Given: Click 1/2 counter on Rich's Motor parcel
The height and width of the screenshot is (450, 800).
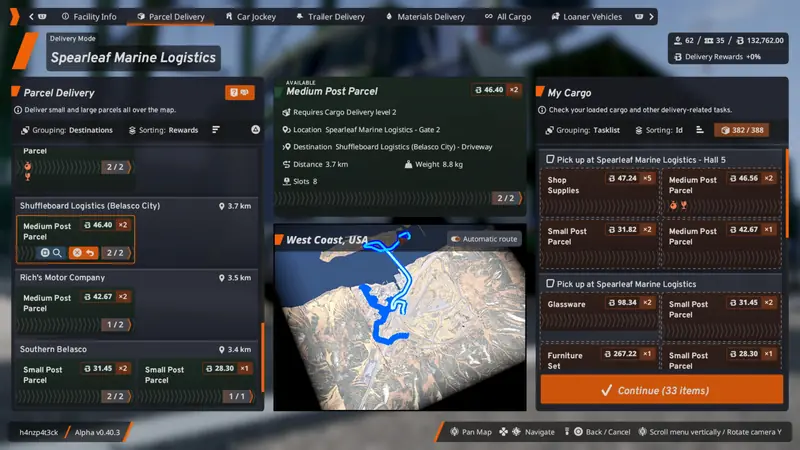Looking at the screenshot, I should (x=115, y=324).
